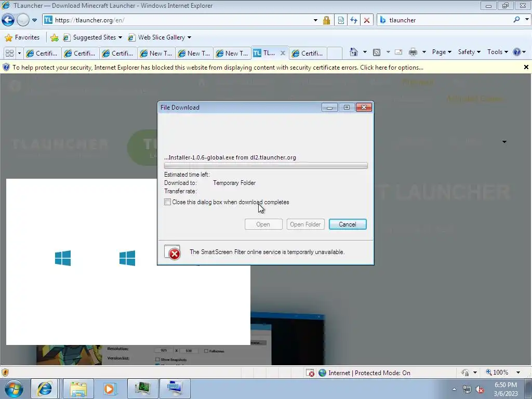
Task: Click the SmartScreen error icon in dialog
Action: click(x=172, y=252)
